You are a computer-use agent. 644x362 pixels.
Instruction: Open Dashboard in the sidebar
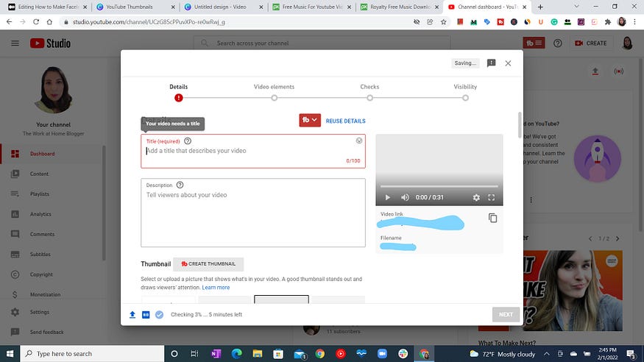52,154
